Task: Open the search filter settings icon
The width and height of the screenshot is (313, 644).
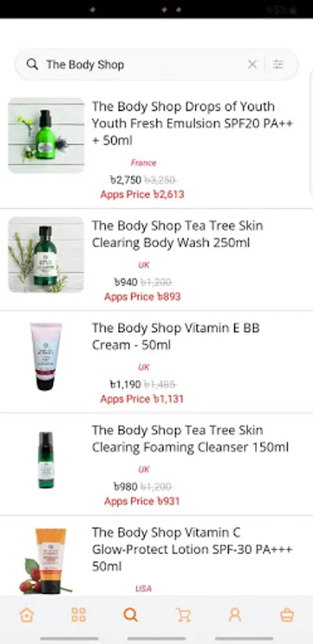Action: pos(278,64)
